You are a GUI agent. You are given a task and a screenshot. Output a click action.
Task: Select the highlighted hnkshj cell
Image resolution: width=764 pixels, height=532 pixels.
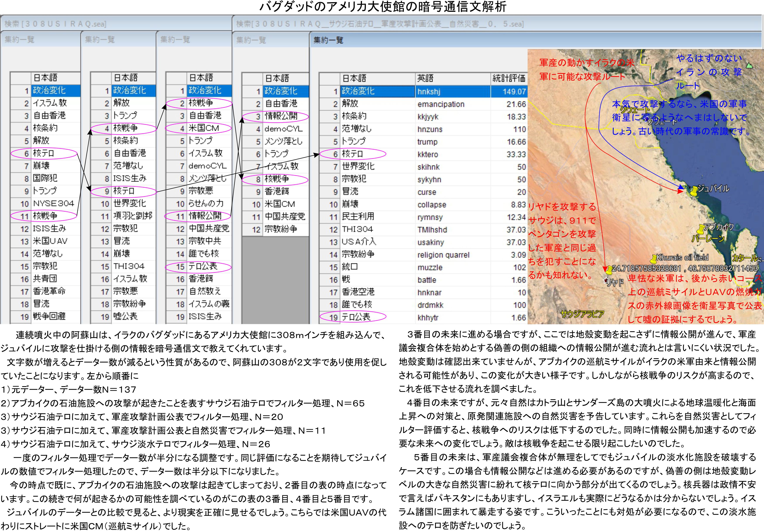coord(429,91)
